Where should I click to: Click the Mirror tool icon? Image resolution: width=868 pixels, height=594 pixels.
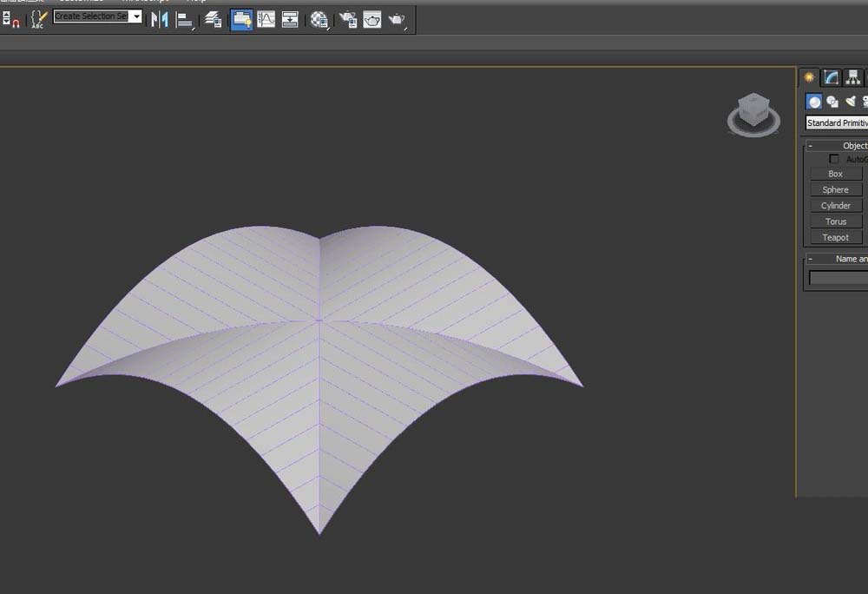tap(162, 19)
